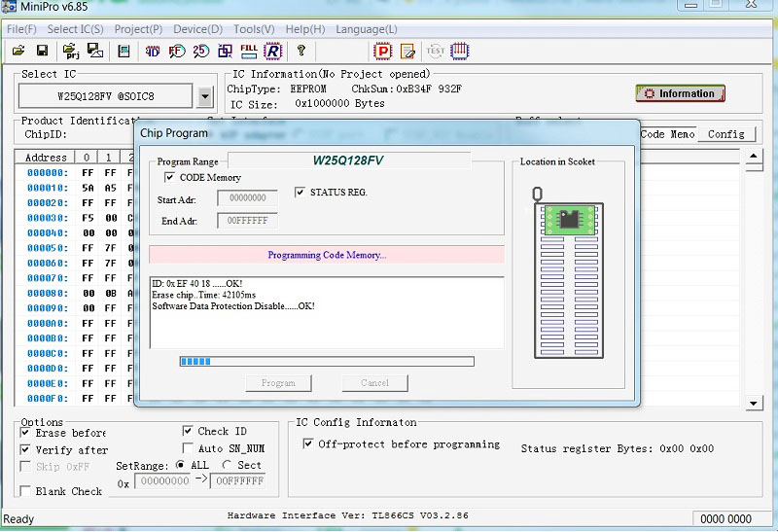Click the teal chip toolbar icon
778x532 pixels.
coord(124,52)
